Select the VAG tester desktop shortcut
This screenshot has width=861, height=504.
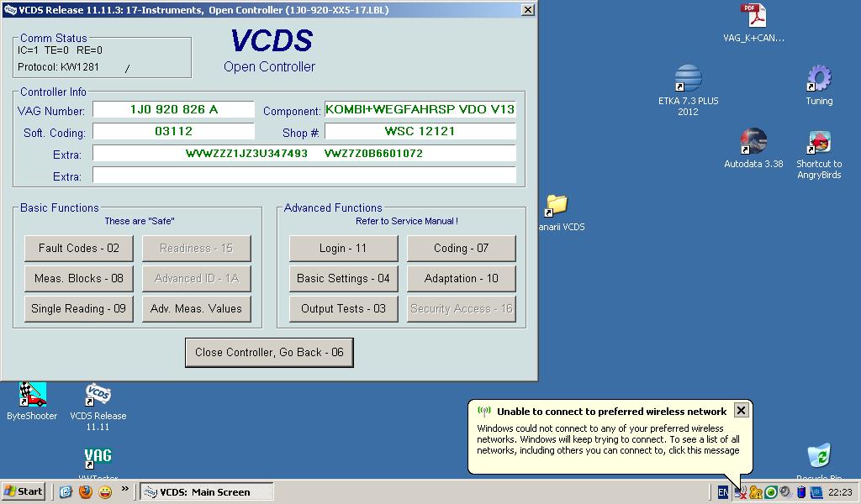98,462
